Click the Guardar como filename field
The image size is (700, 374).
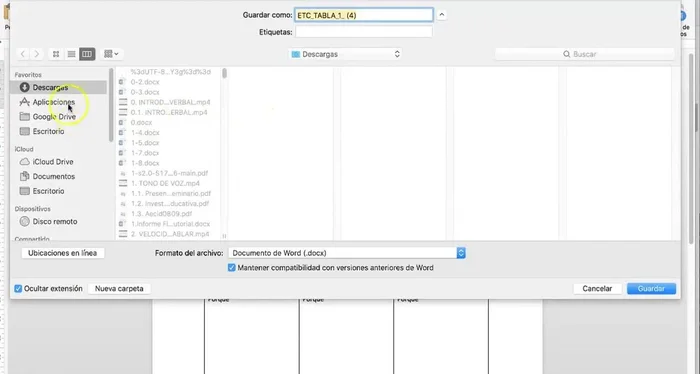[363, 15]
